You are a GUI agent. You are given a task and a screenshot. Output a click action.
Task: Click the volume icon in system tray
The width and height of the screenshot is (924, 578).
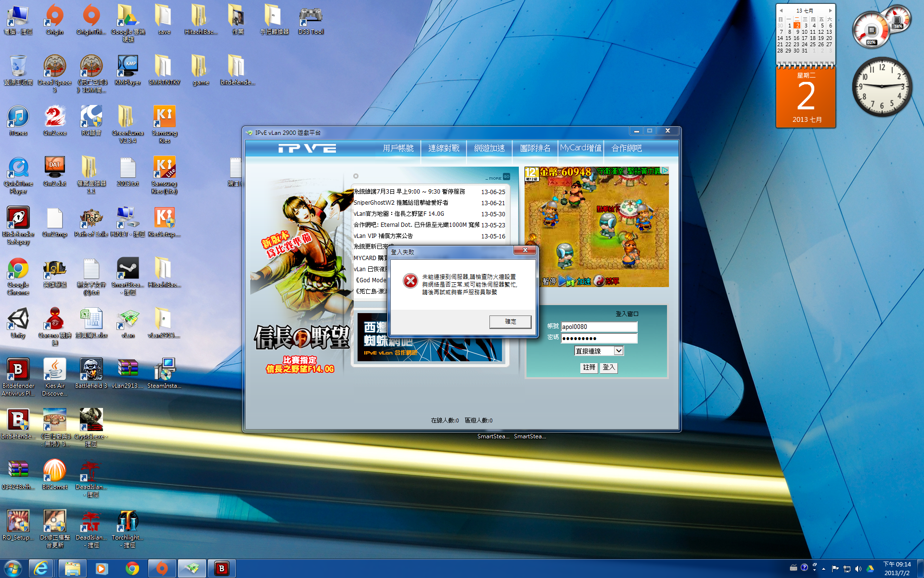tap(858, 569)
